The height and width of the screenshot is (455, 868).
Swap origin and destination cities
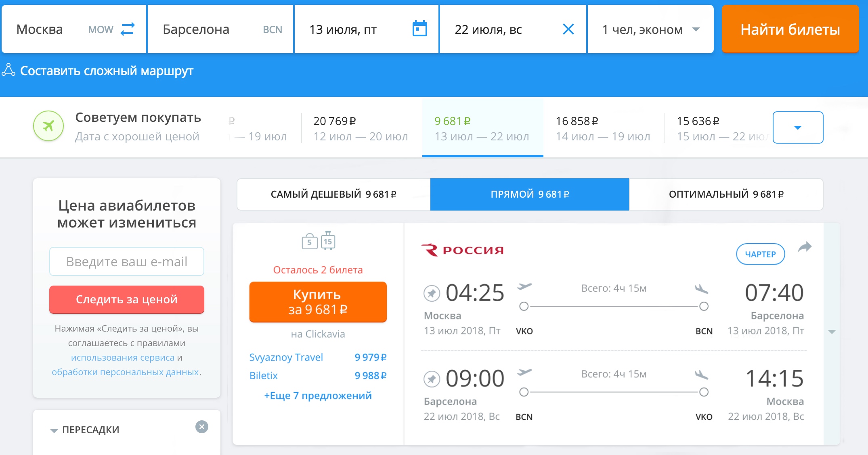128,29
